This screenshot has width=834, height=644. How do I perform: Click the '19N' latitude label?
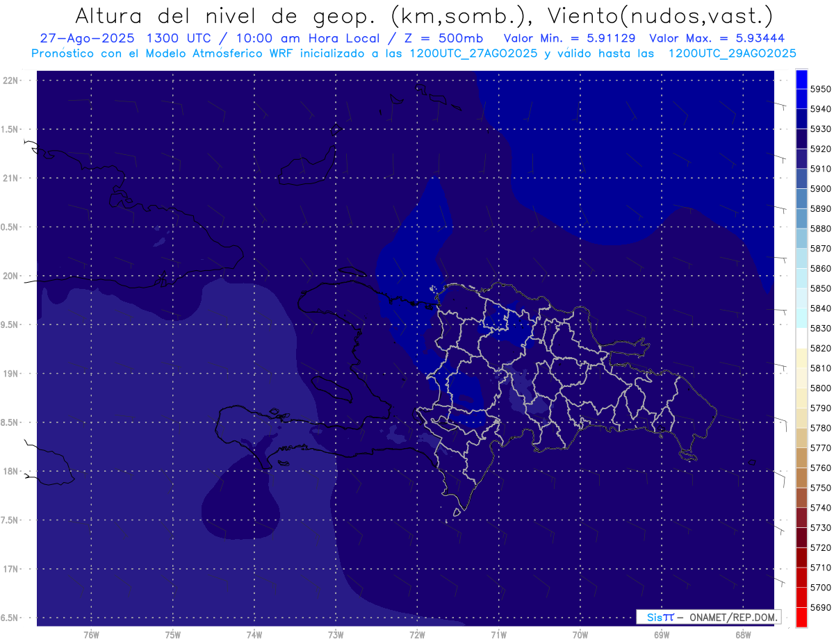point(11,374)
